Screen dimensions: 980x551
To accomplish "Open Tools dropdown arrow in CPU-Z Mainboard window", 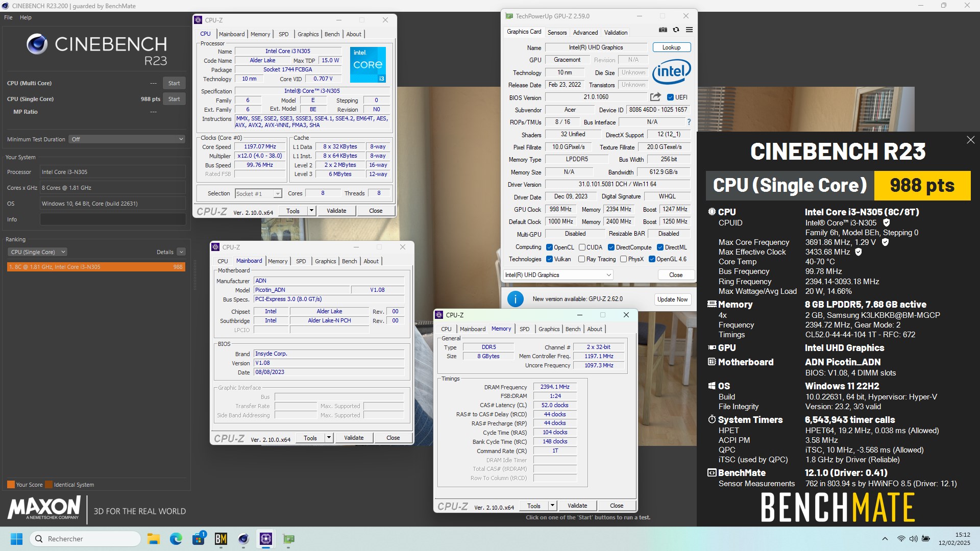I will (x=329, y=438).
